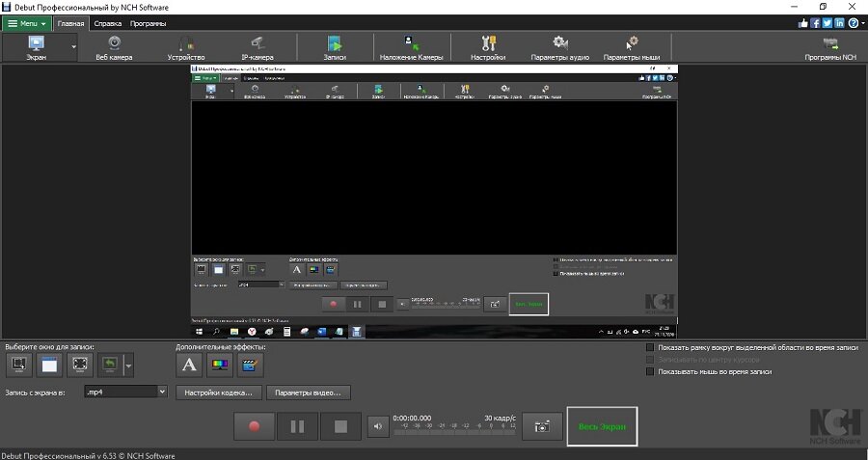Expand the dropdown arrow next to Экран
This screenshot has height=460, width=868.
[x=73, y=47]
